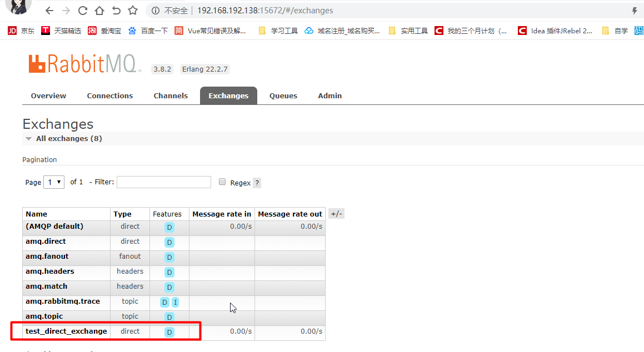The height and width of the screenshot is (352, 644).
Task: Click the Erlang 22.2.7 label
Action: click(204, 69)
